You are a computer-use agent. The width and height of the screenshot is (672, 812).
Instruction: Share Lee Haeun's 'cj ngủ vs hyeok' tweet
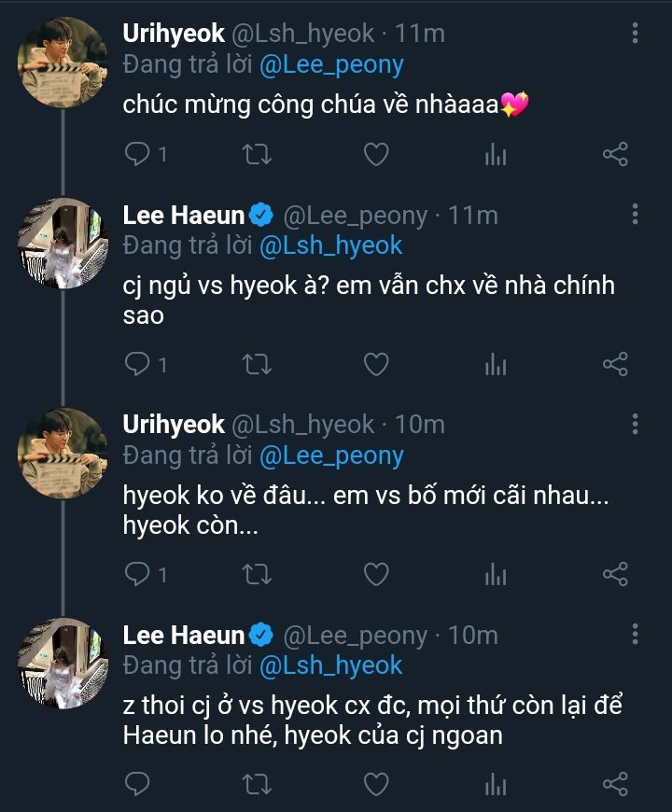click(615, 364)
